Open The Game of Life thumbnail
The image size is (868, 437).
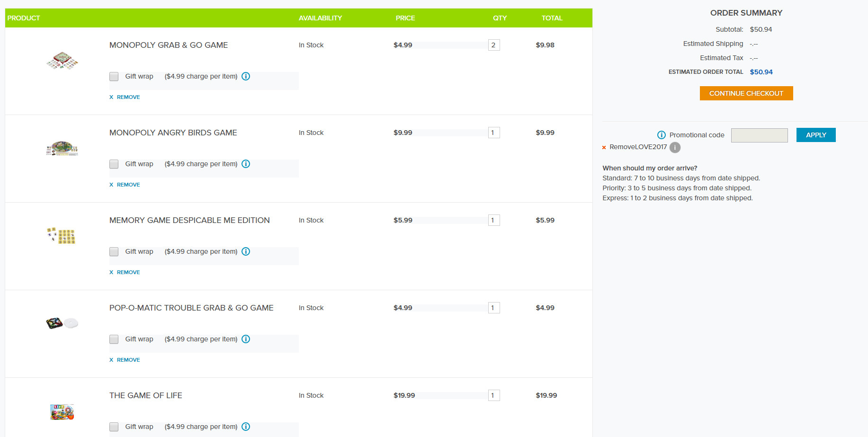[62, 412]
